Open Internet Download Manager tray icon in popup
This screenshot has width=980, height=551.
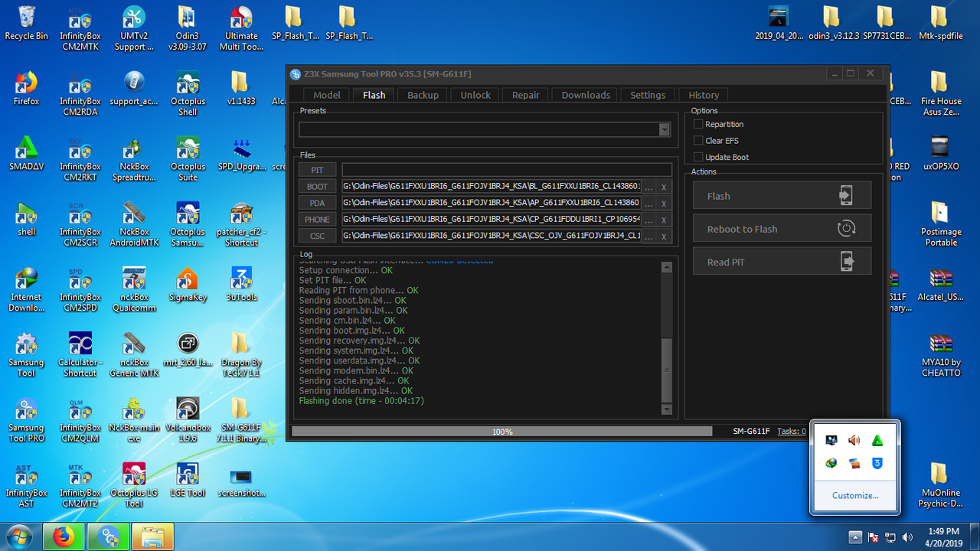click(831, 463)
